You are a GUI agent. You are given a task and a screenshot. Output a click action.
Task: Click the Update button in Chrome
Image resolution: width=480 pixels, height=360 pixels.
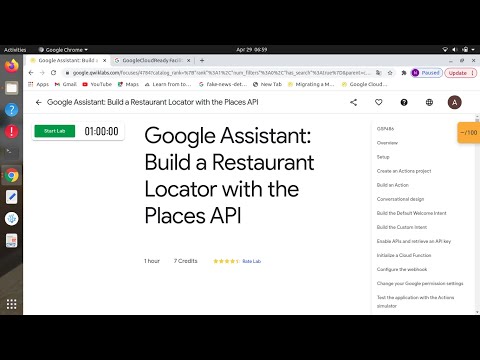click(461, 73)
